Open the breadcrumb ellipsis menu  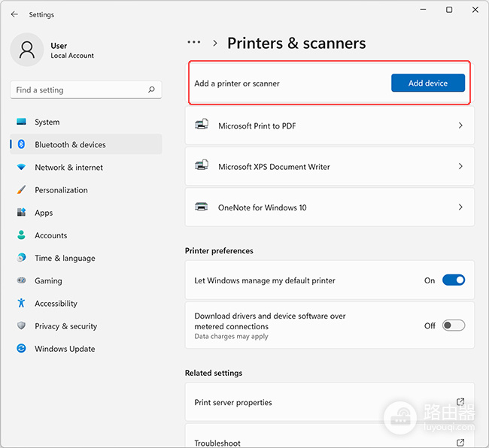(193, 42)
